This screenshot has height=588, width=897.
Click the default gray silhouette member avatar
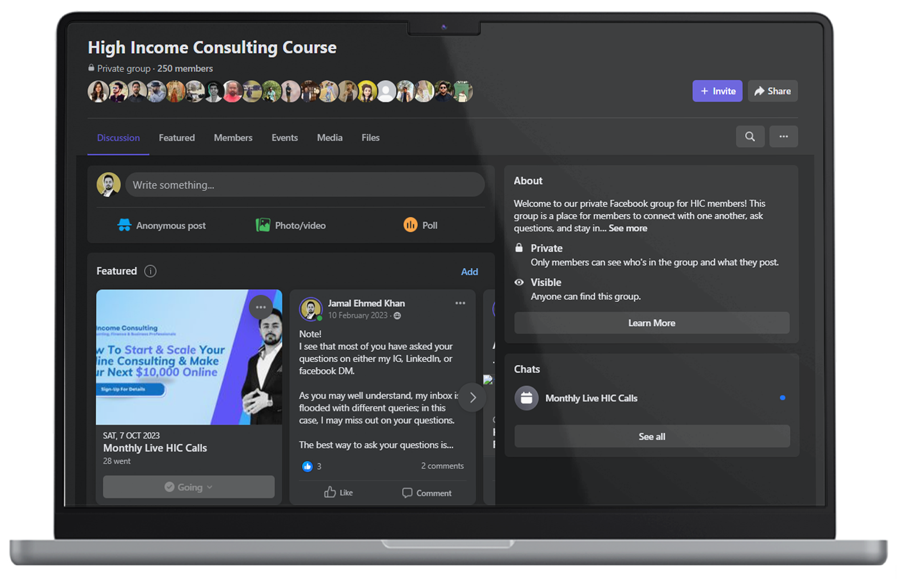386,91
